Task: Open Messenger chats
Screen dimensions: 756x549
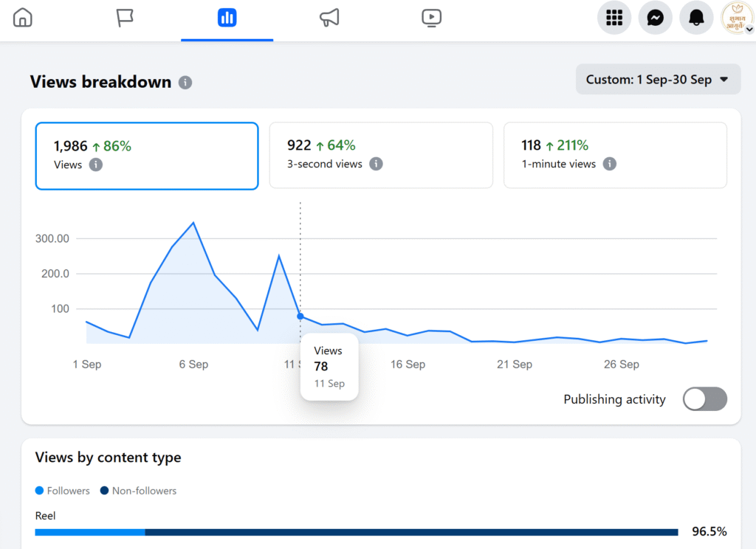Action: (655, 18)
